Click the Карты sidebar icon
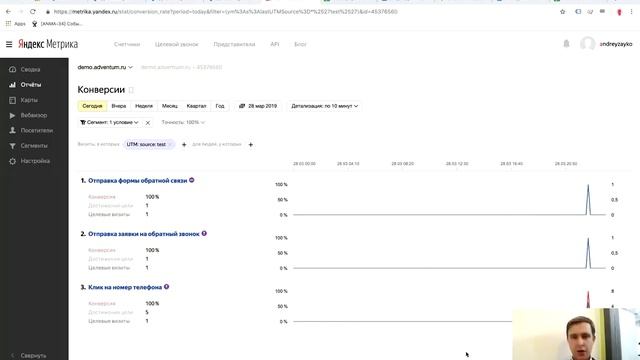The height and width of the screenshot is (360, 640). click(x=13, y=100)
